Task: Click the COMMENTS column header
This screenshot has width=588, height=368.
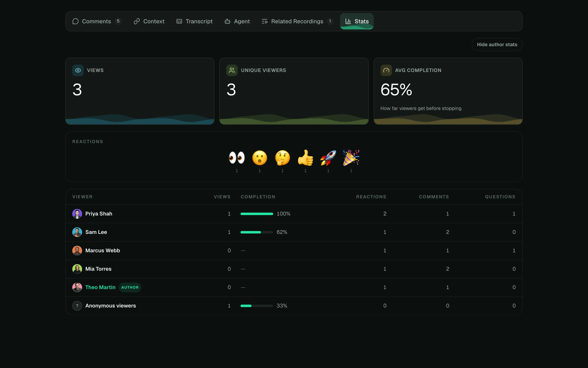Action: coord(434,197)
